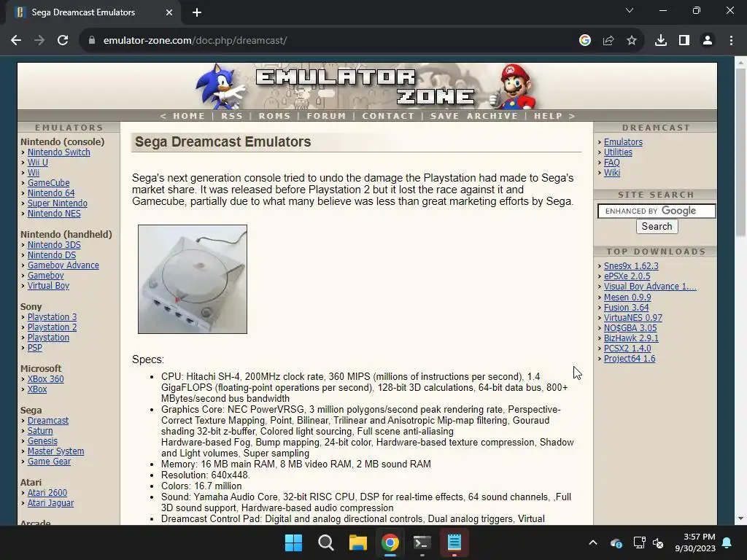Open the Dreamcast link in Sega list

(48, 421)
